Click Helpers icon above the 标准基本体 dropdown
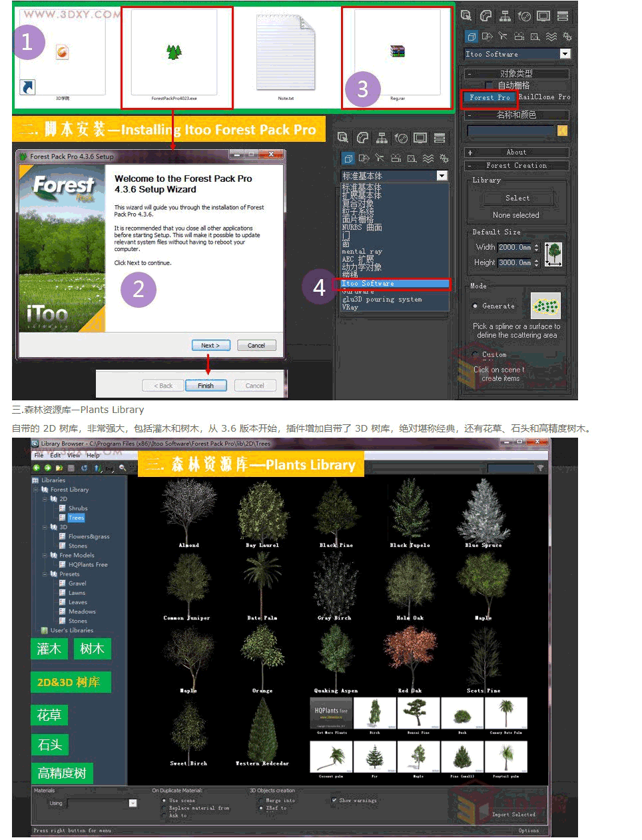The height and width of the screenshot is (840, 642). coord(412,159)
